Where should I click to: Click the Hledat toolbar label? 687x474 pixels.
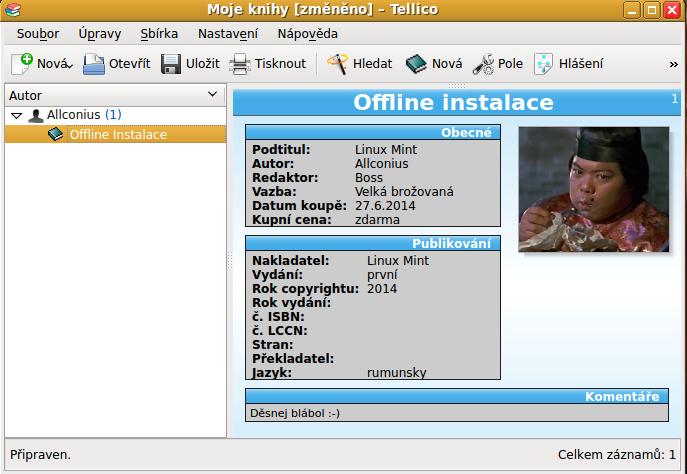(x=372, y=64)
